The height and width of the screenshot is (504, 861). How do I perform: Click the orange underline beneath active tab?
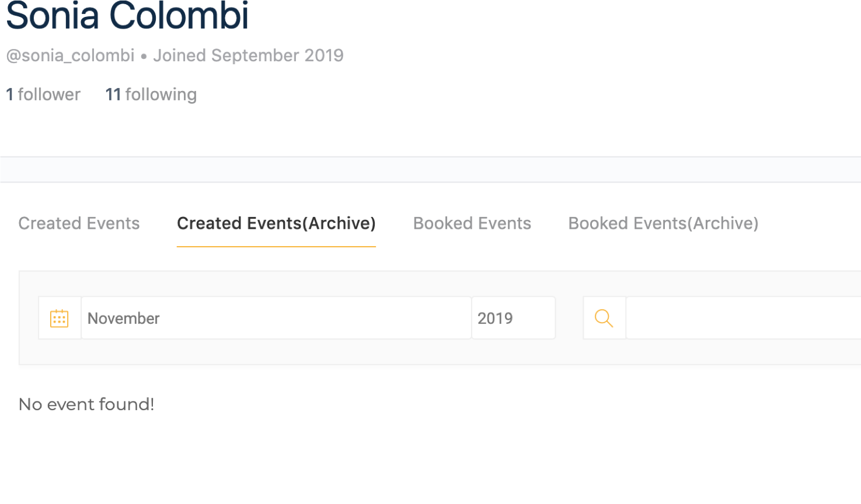(276, 247)
